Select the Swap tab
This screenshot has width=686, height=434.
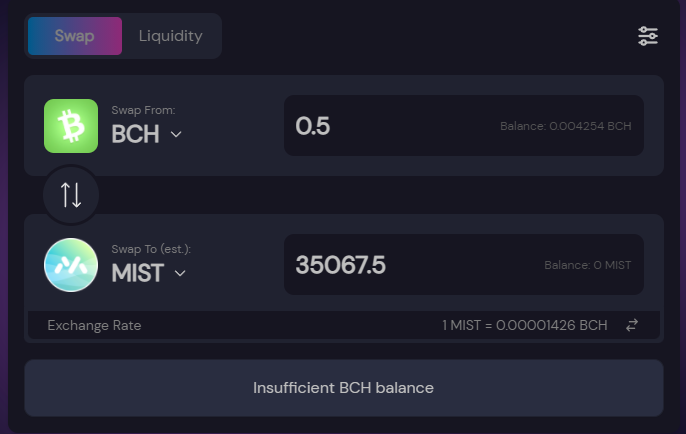(x=75, y=36)
